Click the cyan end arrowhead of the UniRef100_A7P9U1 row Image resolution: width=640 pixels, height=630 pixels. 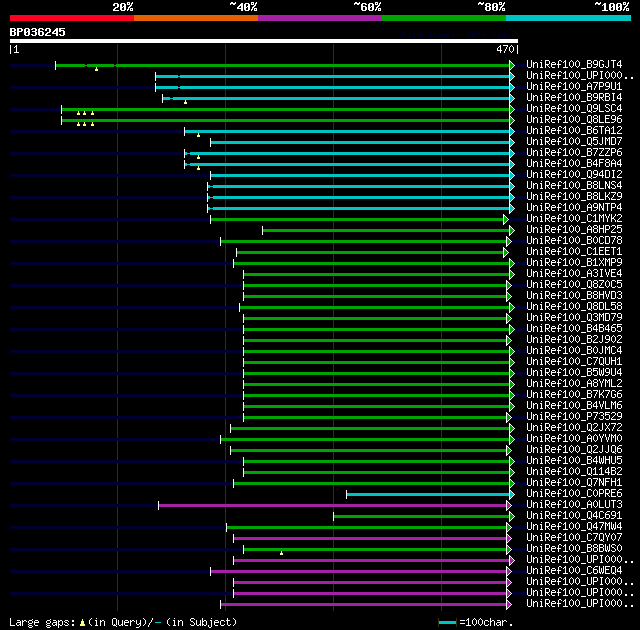coord(512,87)
